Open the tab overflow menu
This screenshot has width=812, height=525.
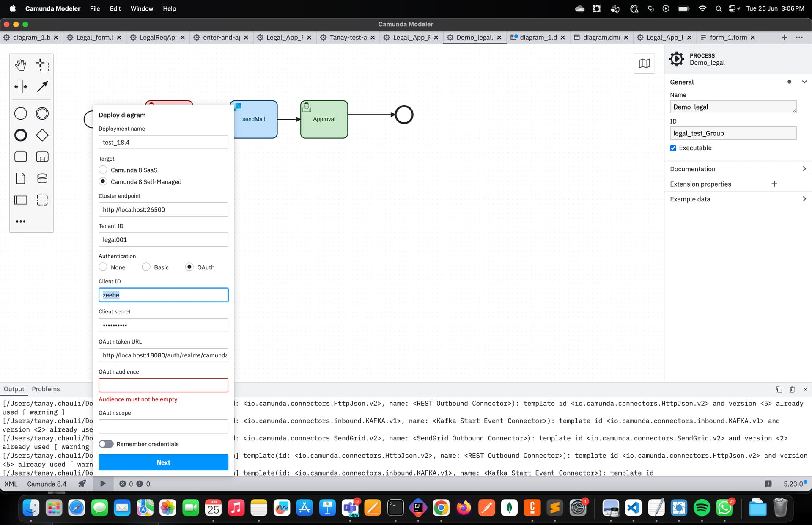799,37
